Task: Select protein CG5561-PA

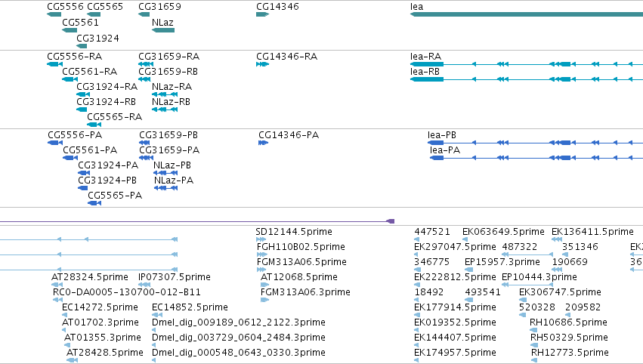Action: [x=90, y=150]
